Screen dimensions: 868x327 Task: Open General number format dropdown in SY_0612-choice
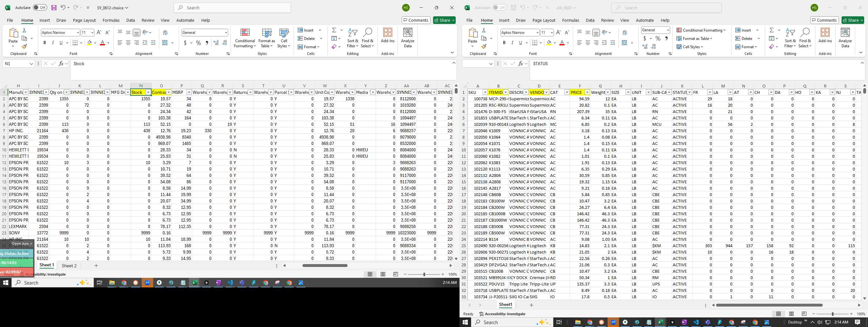pyautogui.click(x=226, y=32)
